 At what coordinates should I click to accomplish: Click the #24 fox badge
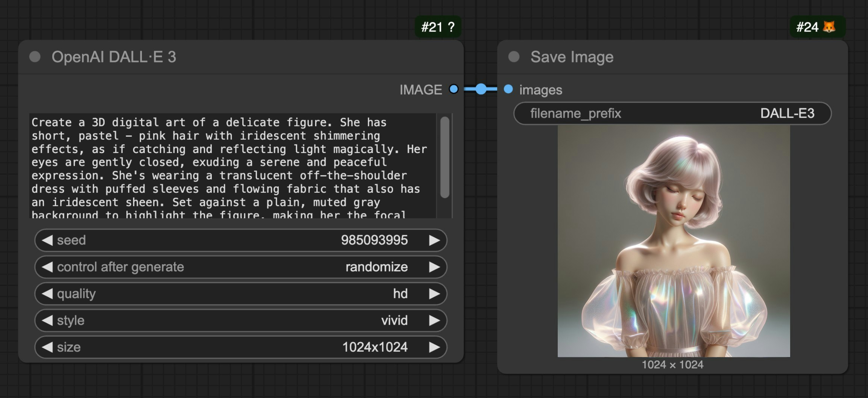[817, 27]
